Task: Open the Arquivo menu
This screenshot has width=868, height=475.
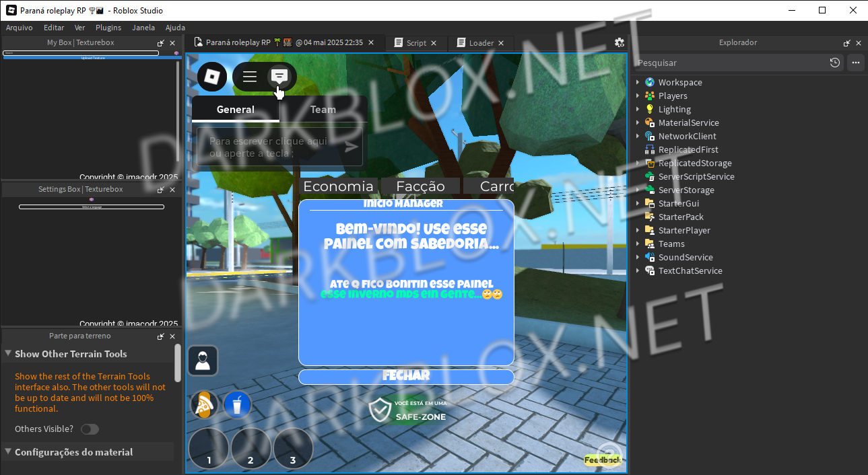Action: coord(20,28)
